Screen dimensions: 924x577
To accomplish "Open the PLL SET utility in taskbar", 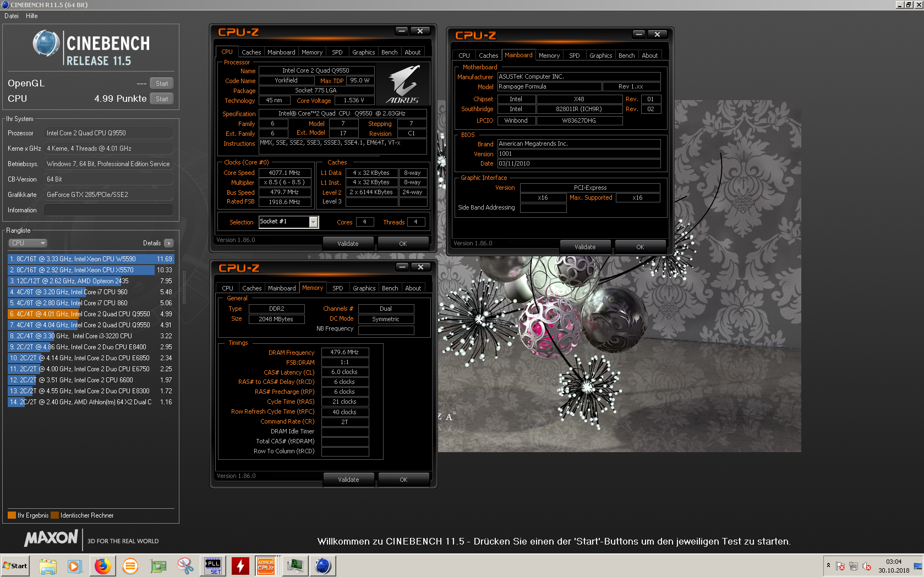I will tap(213, 566).
